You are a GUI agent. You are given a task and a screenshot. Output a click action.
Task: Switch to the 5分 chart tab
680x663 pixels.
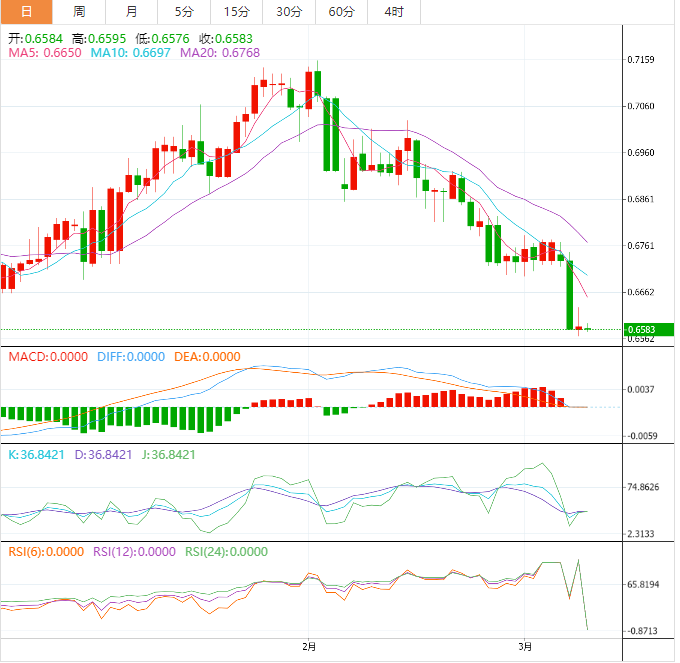pos(184,12)
